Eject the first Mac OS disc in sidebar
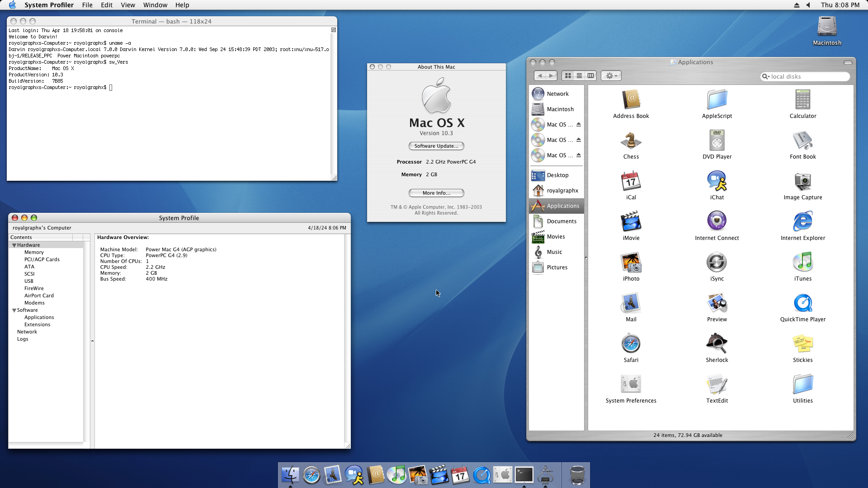This screenshot has height=488, width=868. (578, 125)
